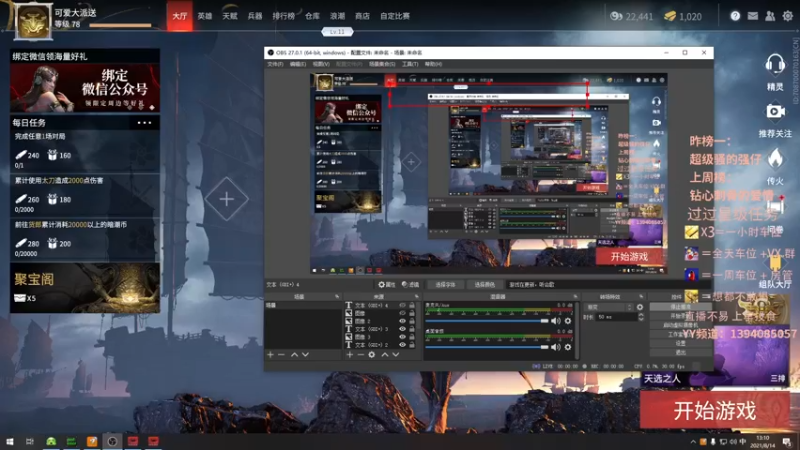Add a source with OBS sources plus button

(x=349, y=355)
